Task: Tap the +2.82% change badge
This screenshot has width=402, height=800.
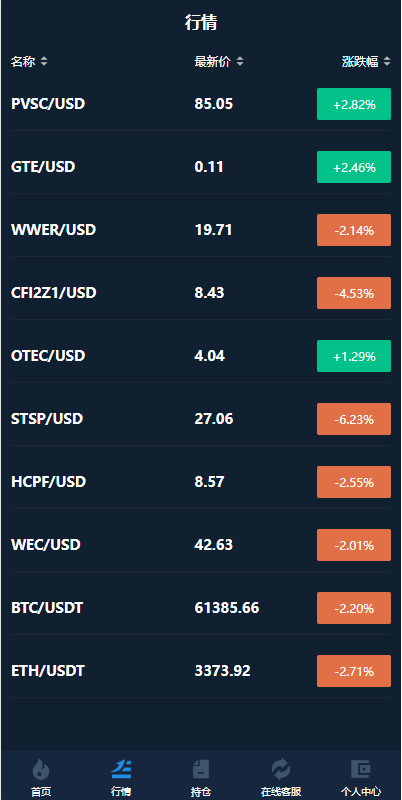Action: [x=354, y=104]
